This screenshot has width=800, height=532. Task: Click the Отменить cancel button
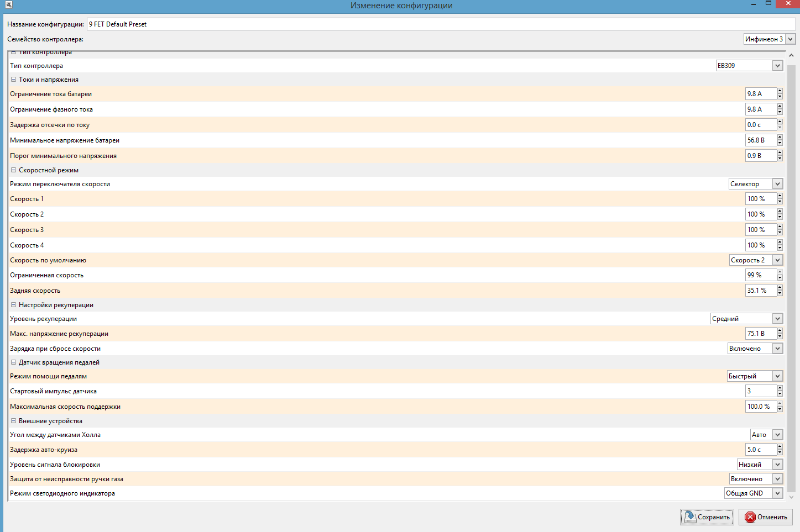[766, 517]
